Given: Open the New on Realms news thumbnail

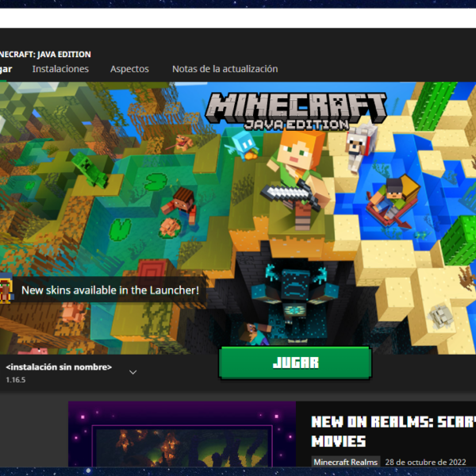Looking at the screenshot, I should 182,434.
